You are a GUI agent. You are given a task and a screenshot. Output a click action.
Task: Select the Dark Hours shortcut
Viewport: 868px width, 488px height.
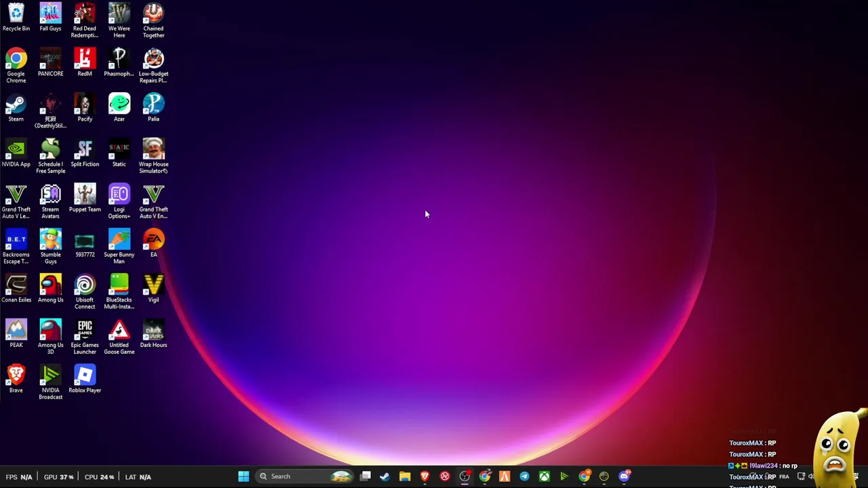click(x=153, y=335)
